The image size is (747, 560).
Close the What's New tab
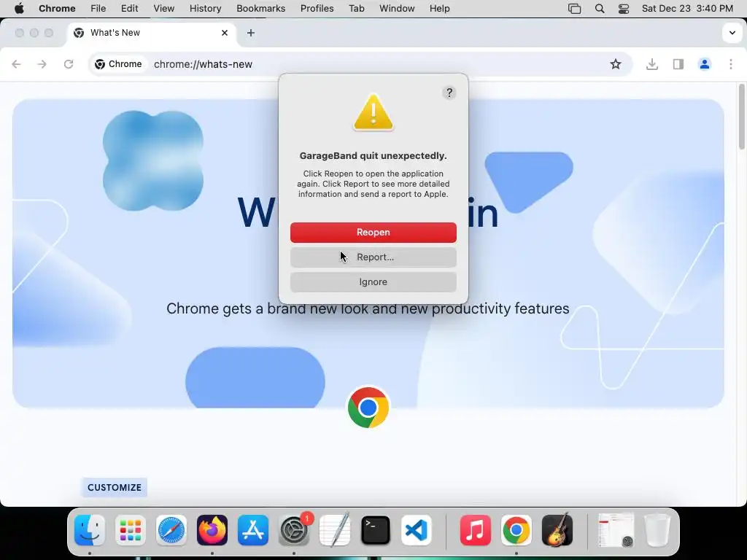(x=225, y=33)
